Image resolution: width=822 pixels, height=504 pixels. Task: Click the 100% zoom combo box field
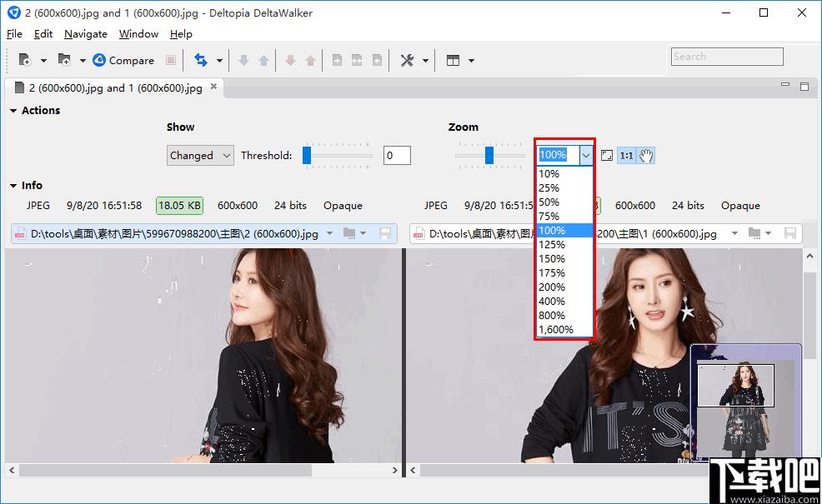(x=558, y=155)
